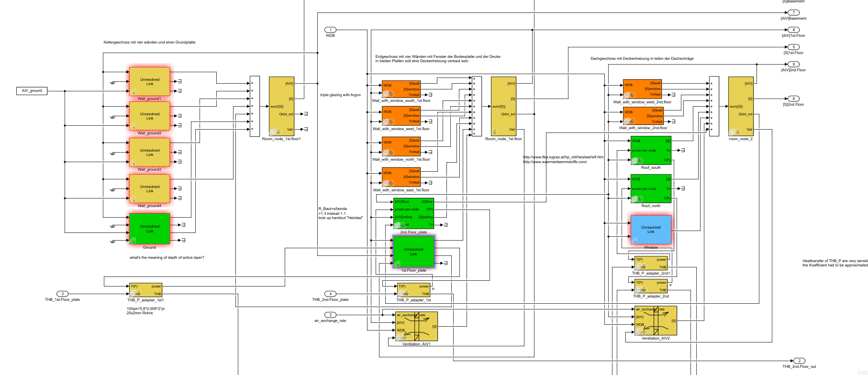Image resolution: width=868 pixels, height=375 pixels.
Task: Select the Ventilation_AIV2 block
Action: (655, 320)
